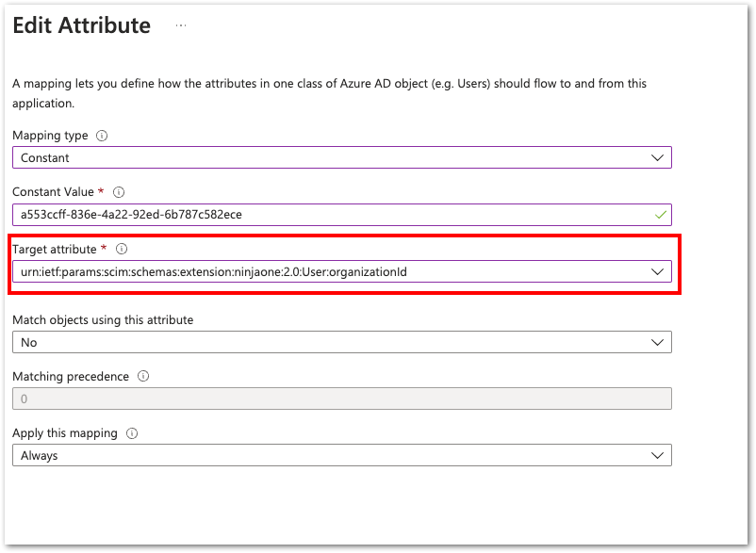The height and width of the screenshot is (553, 756).
Task: Click the chevron on the Mapping type selector
Action: pyautogui.click(x=657, y=157)
